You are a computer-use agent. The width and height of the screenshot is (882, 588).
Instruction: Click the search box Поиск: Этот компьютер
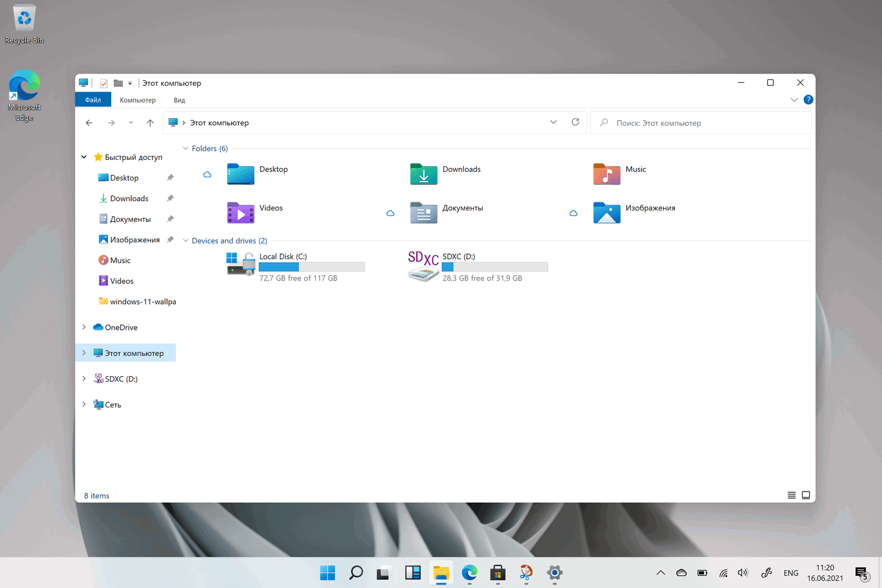701,123
